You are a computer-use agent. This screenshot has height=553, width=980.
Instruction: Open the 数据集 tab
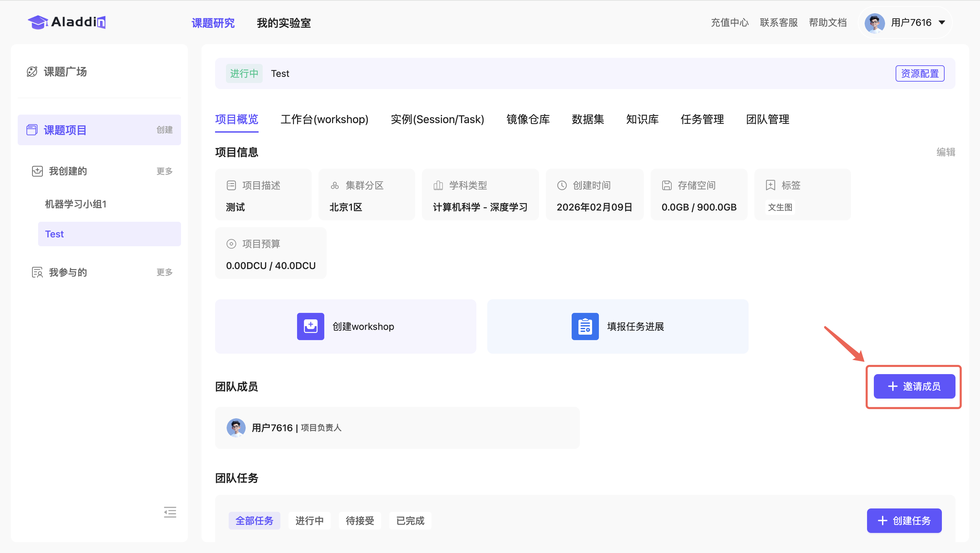click(x=588, y=119)
